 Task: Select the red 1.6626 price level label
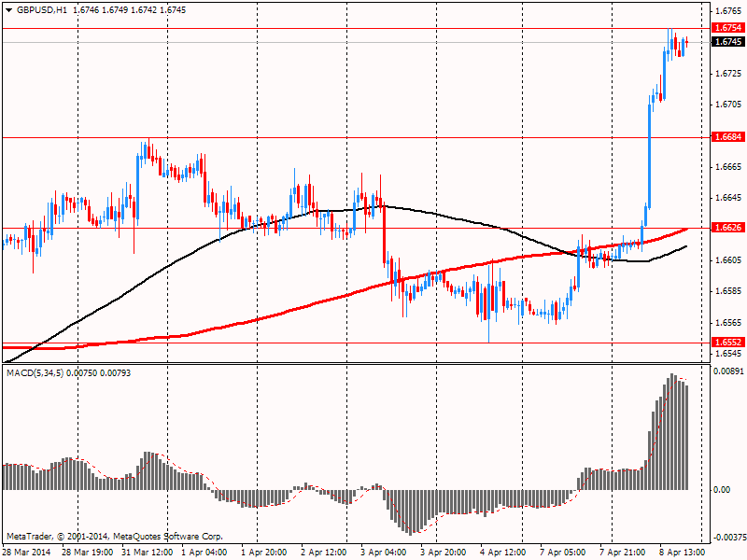pyautogui.click(x=728, y=228)
